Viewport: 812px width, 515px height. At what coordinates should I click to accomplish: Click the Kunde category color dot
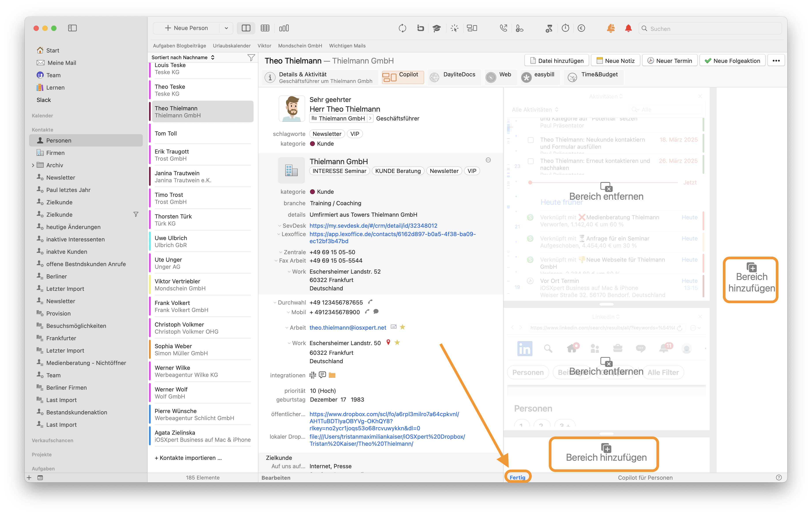coord(312,144)
